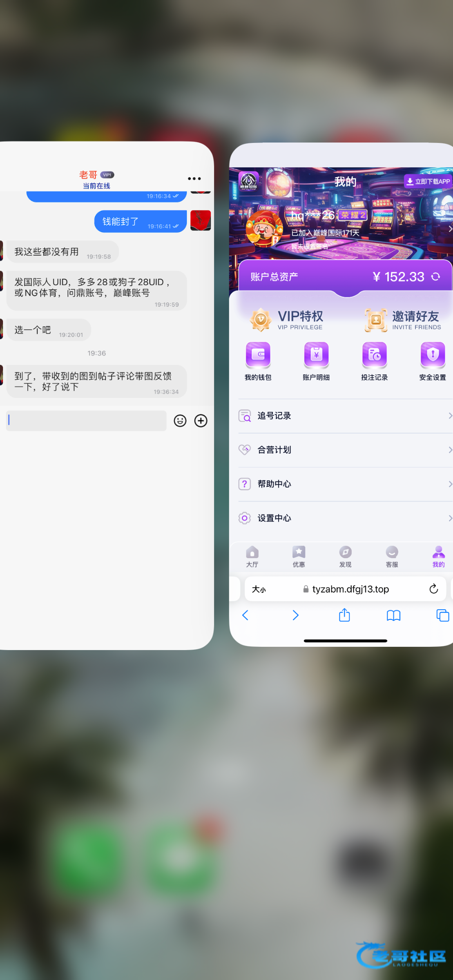453x980 pixels.
Task: Expand the 追号记录 row
Action: pos(345,416)
